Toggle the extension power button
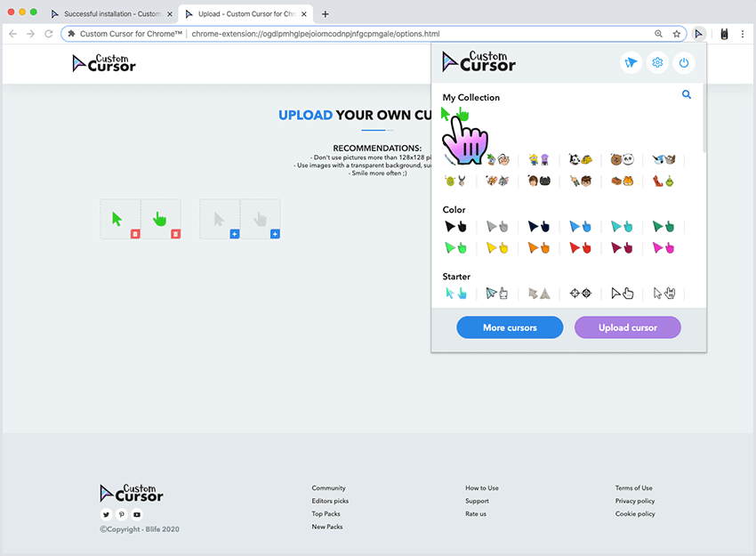The width and height of the screenshot is (756, 556). coord(684,62)
